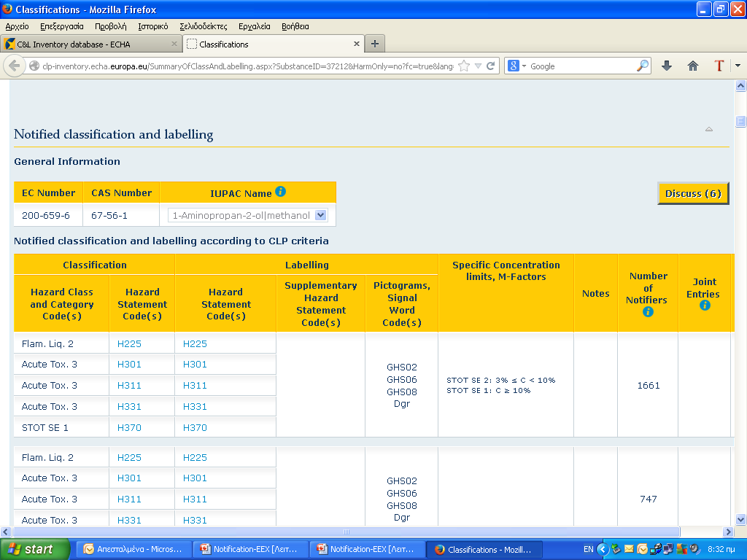Click the mail envelope tray icon
This screenshot has height=560, width=747.
pos(629,549)
